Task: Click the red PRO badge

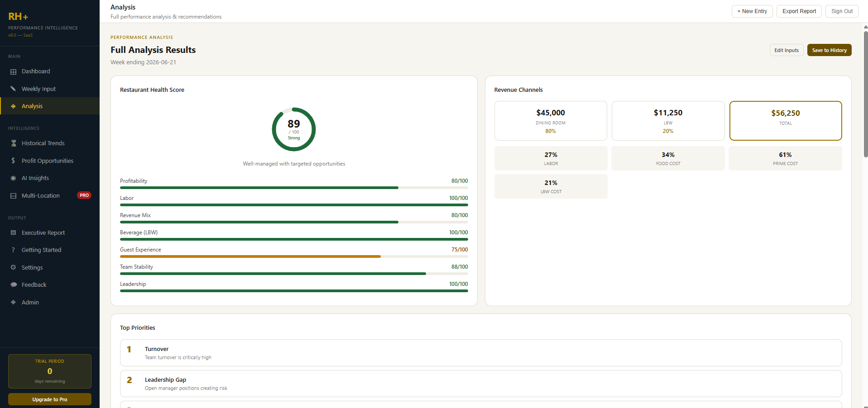Action: [84, 195]
